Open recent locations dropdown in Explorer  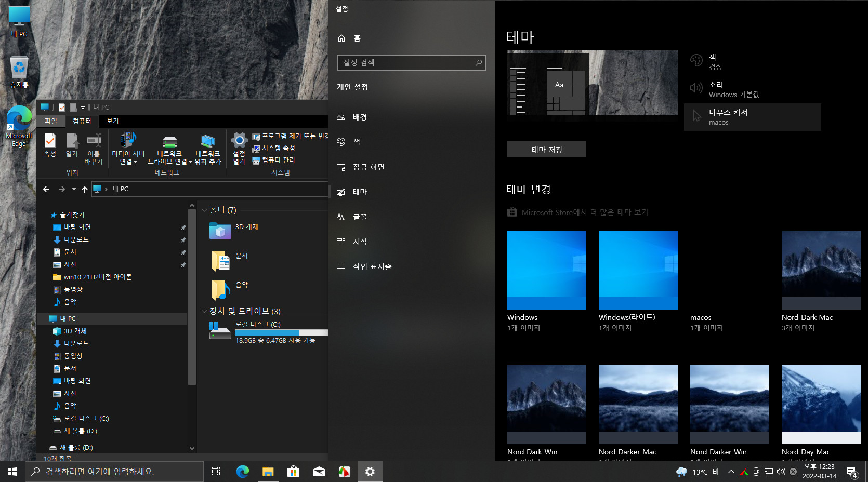74,189
